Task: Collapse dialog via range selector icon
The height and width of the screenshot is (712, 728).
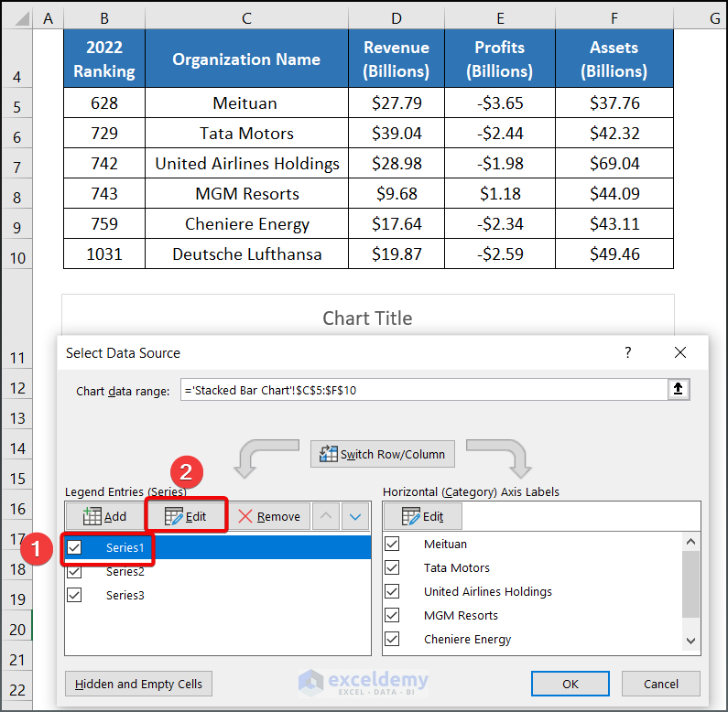Action: (679, 389)
